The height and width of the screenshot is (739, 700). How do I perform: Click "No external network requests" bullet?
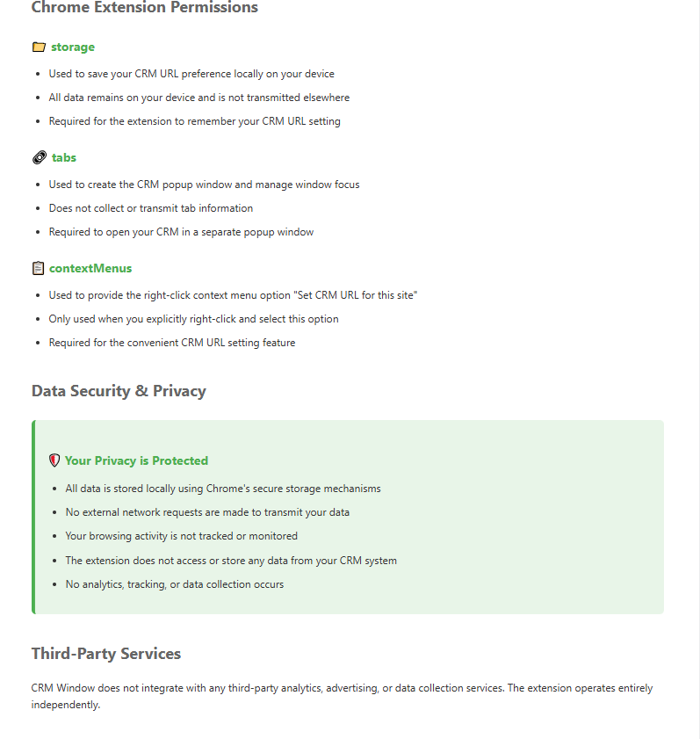[207, 512]
